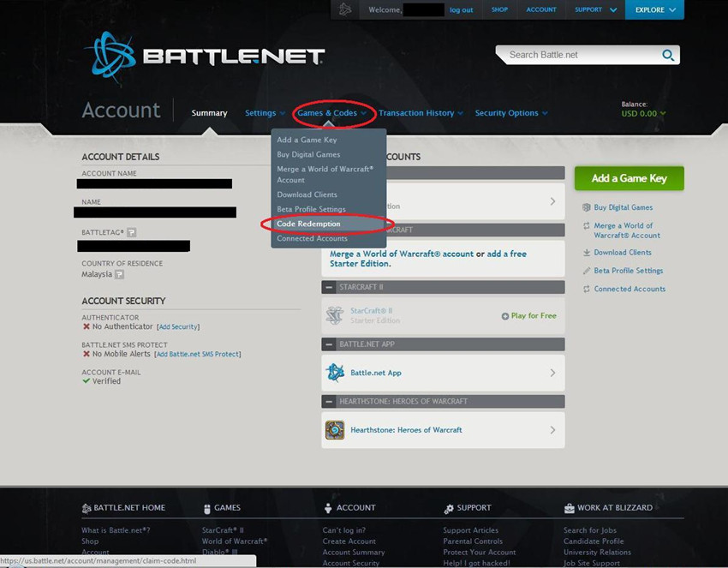Image resolution: width=728 pixels, height=568 pixels.
Task: Click footer What is Battle.net? link
Action: point(116,530)
